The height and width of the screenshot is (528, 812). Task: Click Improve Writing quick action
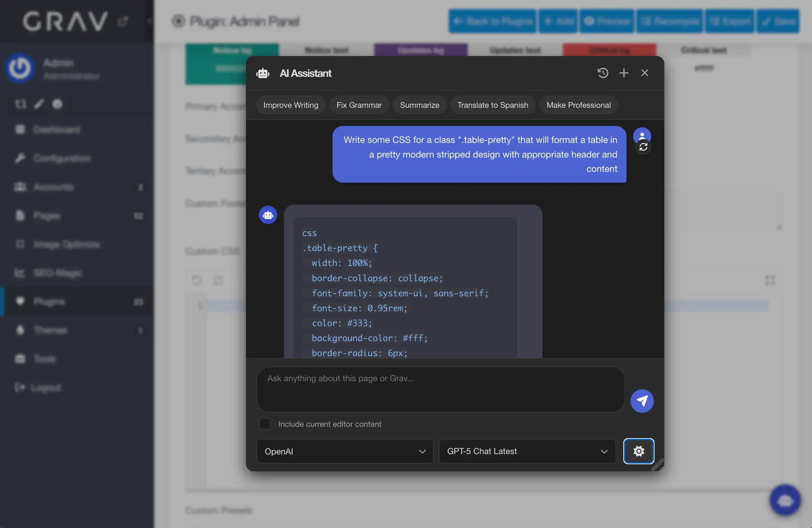tap(291, 105)
